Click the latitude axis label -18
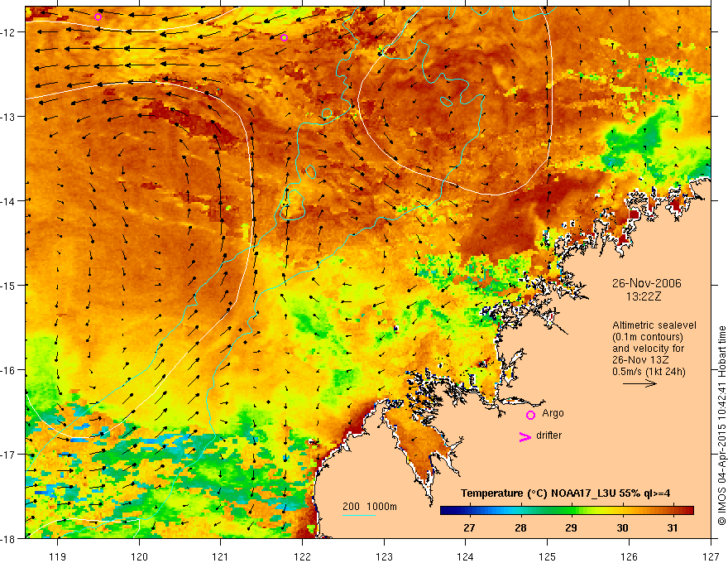Viewport: 728px width, 563px height. coord(8,538)
